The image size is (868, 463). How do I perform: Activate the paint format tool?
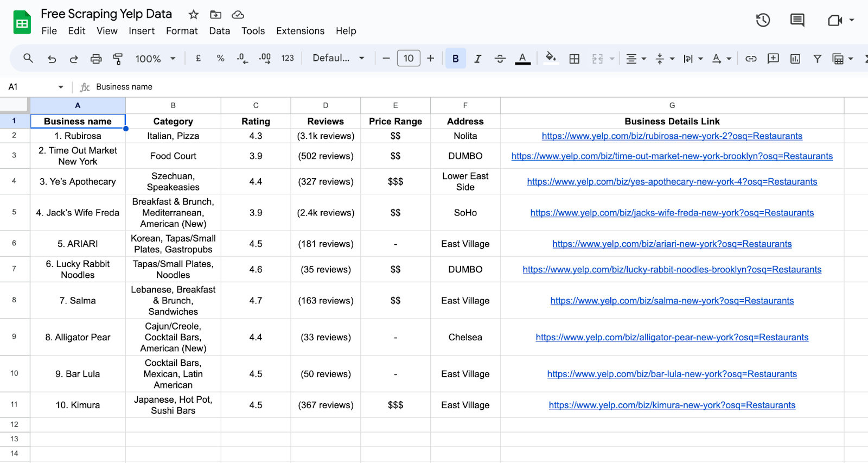point(117,59)
